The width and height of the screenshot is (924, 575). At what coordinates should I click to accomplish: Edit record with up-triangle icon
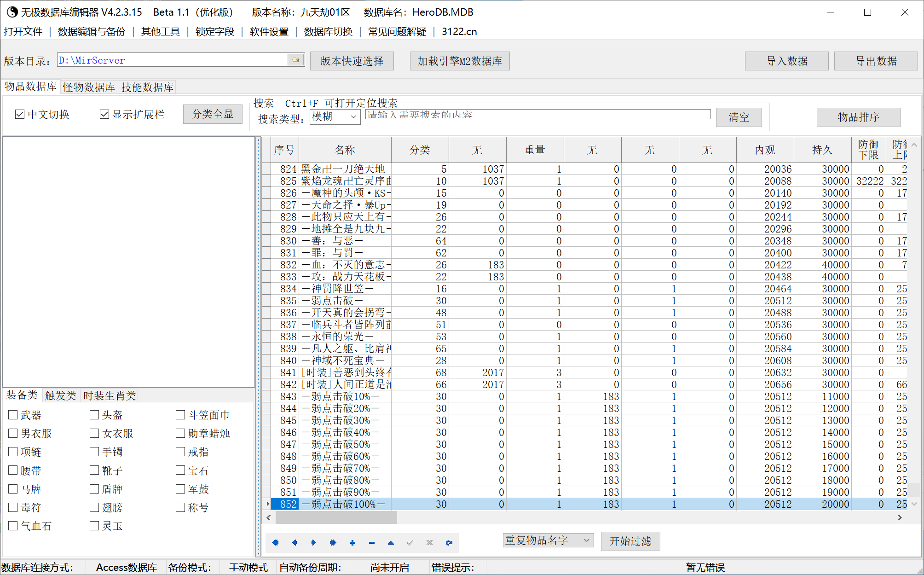391,542
